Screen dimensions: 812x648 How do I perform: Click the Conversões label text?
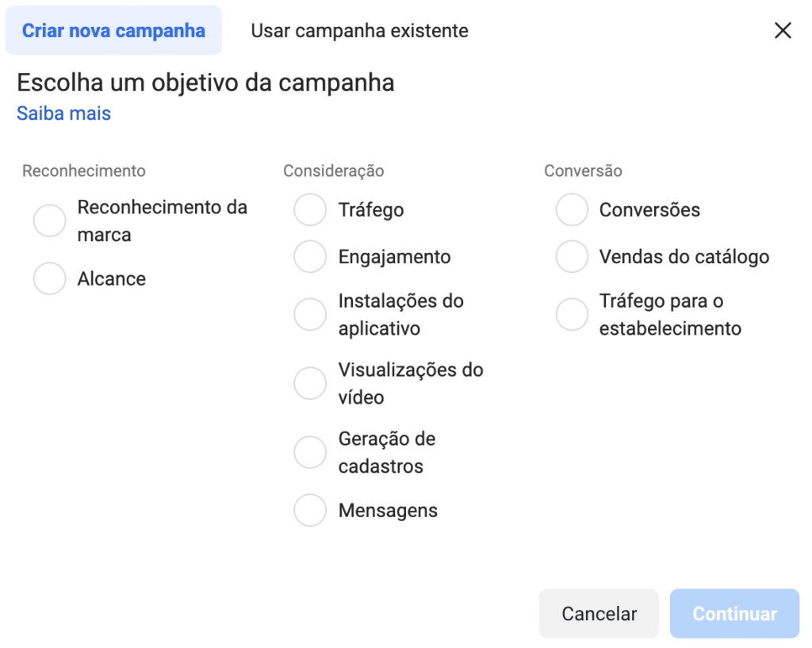point(650,209)
